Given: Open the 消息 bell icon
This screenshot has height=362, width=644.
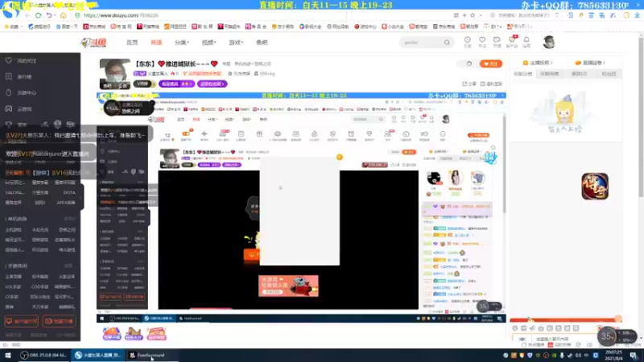Looking at the screenshot, I should [526, 42].
